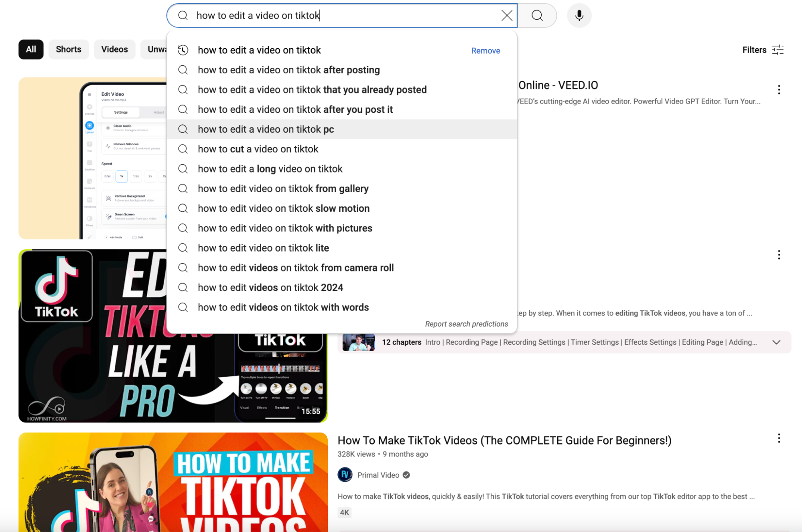Choose suggestion 'that you already posted'
The width and height of the screenshot is (802, 532).
[341, 89]
